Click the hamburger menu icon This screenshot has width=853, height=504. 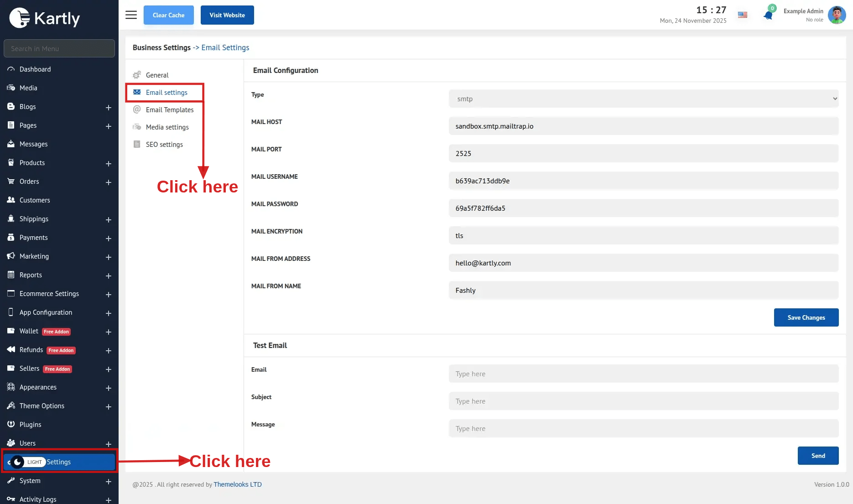click(131, 15)
